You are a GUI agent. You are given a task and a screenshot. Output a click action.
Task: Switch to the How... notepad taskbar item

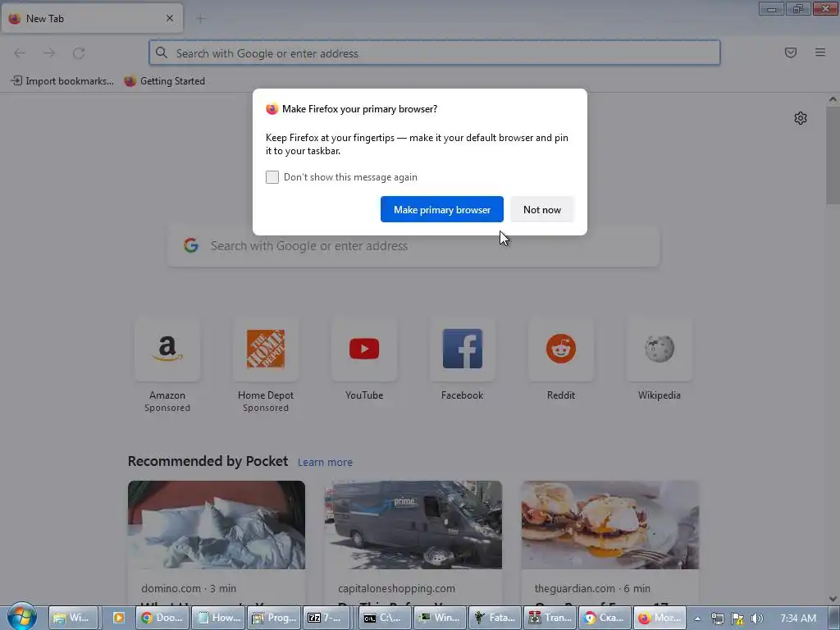tap(217, 618)
